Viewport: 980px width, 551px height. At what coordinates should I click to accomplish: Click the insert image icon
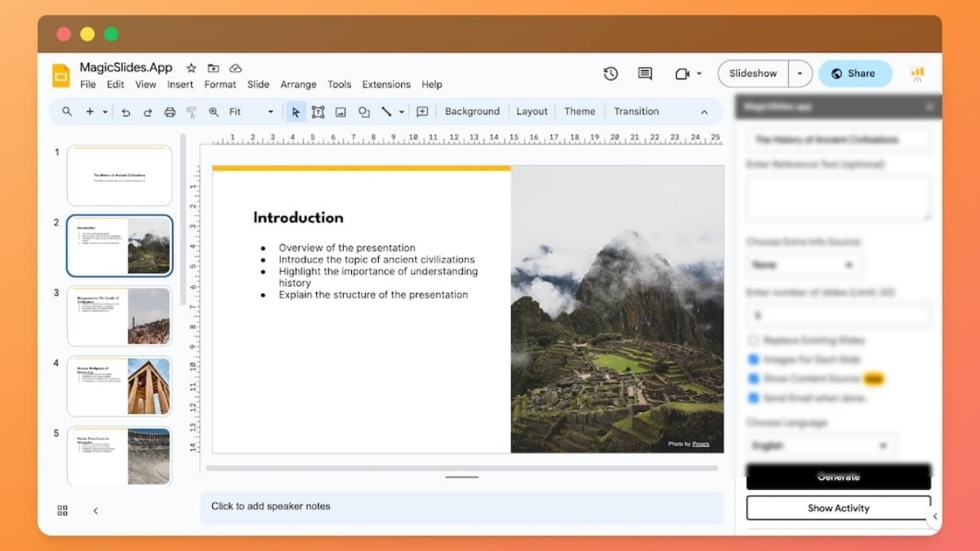pos(341,112)
